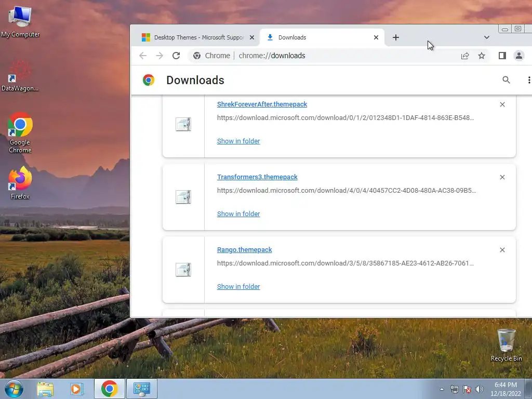This screenshot has height=399, width=532.
Task: Go back in Chrome
Action: click(x=143, y=56)
